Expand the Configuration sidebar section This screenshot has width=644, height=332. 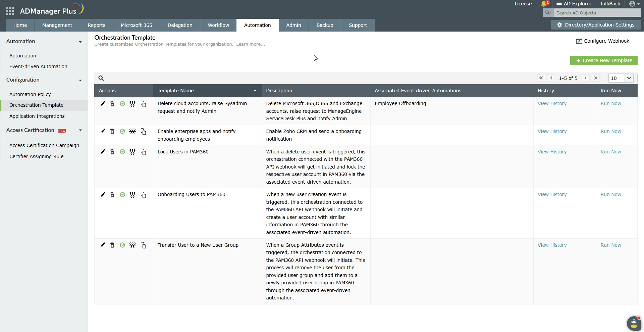(80, 80)
